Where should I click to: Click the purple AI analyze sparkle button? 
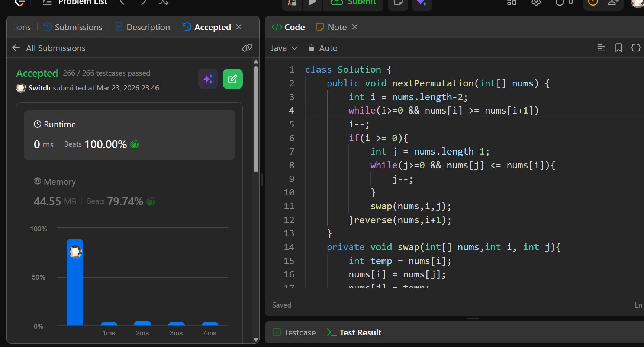coord(208,79)
